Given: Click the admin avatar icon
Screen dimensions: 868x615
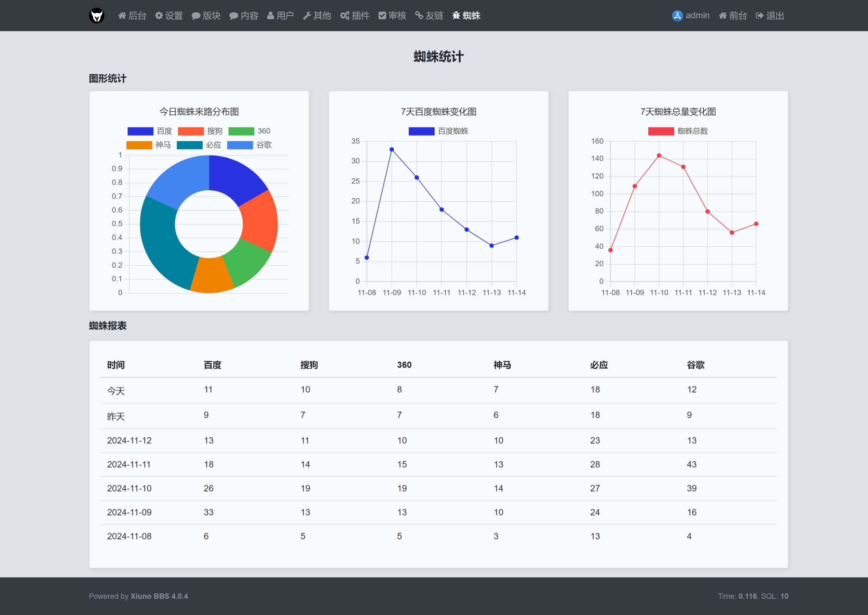Looking at the screenshot, I should 677,15.
